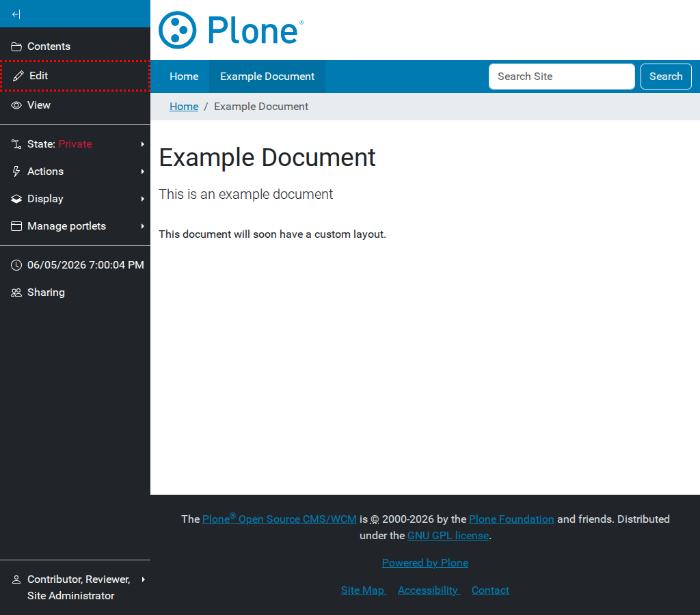
Task: Click the 'custom layout' body text
Action: (349, 234)
